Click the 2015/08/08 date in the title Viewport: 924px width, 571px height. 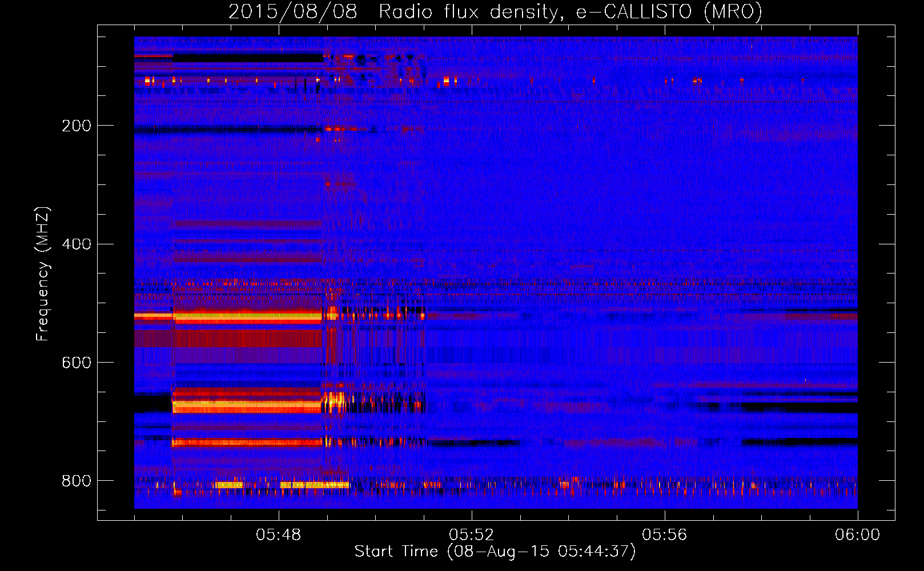click(293, 11)
